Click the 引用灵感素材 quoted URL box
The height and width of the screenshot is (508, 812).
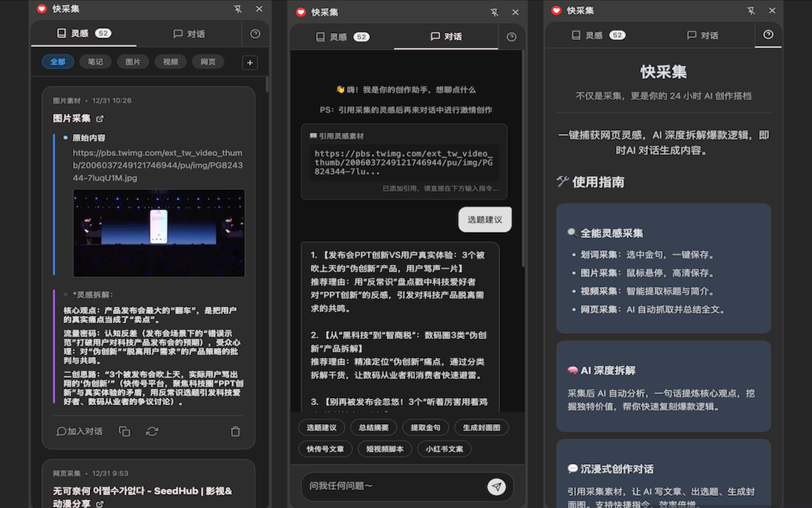click(x=404, y=163)
